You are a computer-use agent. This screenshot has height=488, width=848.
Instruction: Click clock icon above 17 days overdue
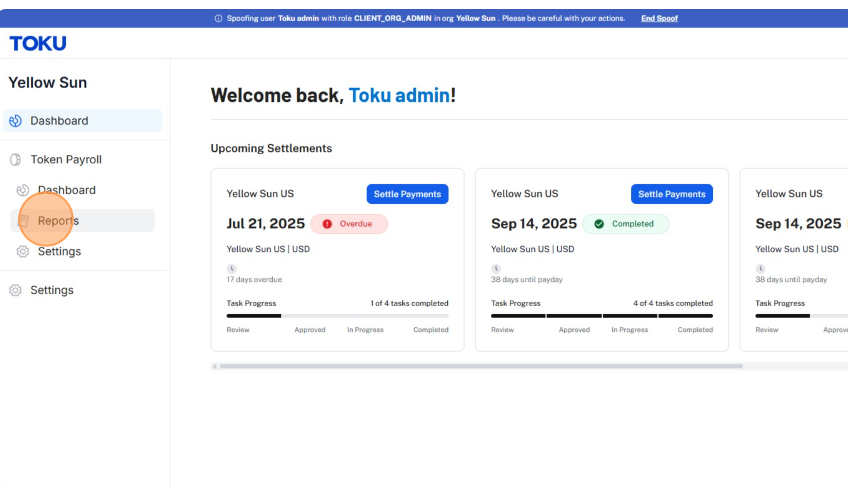click(x=231, y=268)
